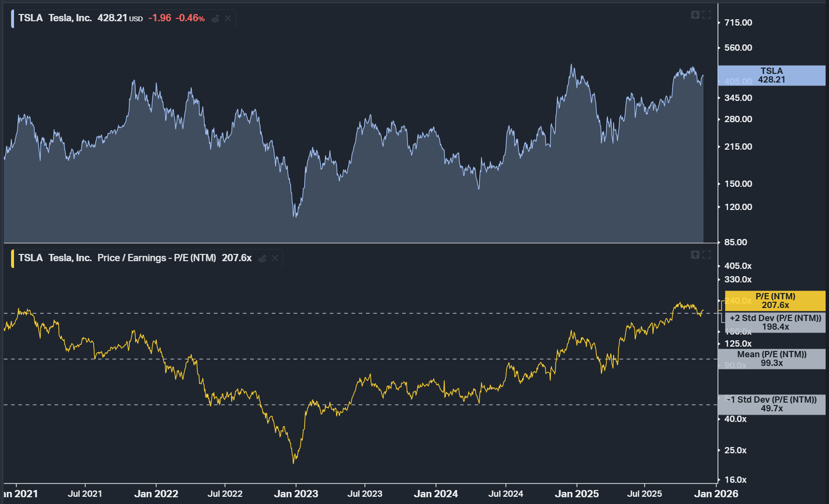Maximize the TSLA price chart pane
The image size is (829, 504).
pyautogui.click(x=707, y=15)
